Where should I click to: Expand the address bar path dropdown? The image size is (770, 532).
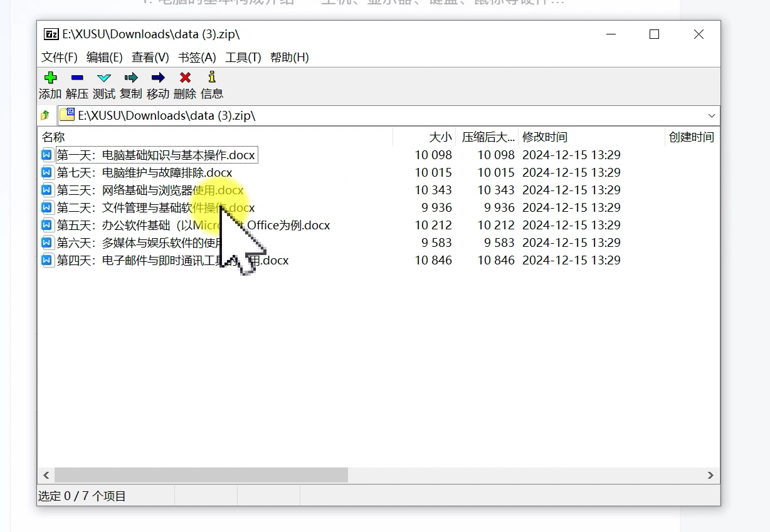712,116
